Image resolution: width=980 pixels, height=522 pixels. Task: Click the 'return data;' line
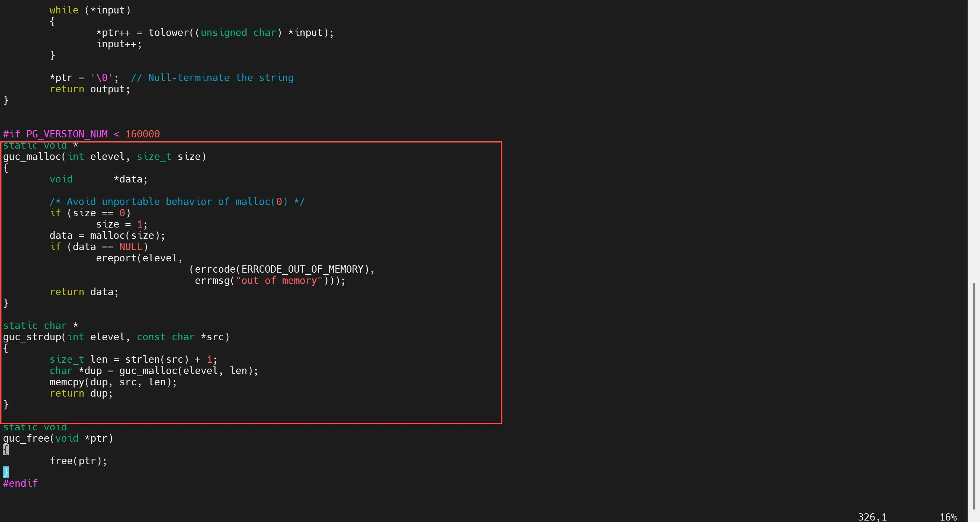(84, 292)
